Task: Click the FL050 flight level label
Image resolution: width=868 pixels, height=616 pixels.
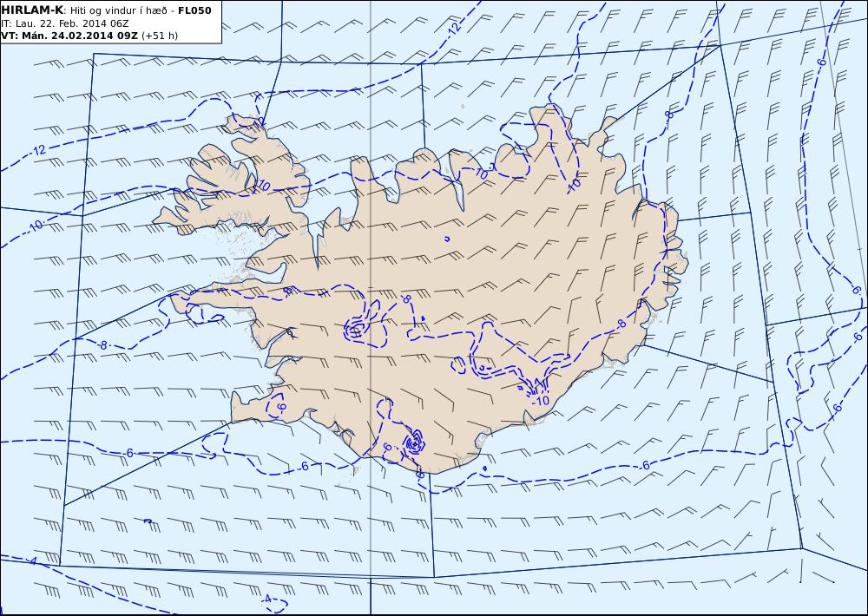Action: click(194, 10)
